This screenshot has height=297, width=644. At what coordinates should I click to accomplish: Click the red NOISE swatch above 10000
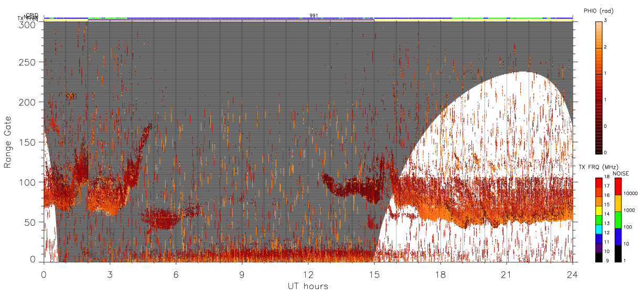618,186
